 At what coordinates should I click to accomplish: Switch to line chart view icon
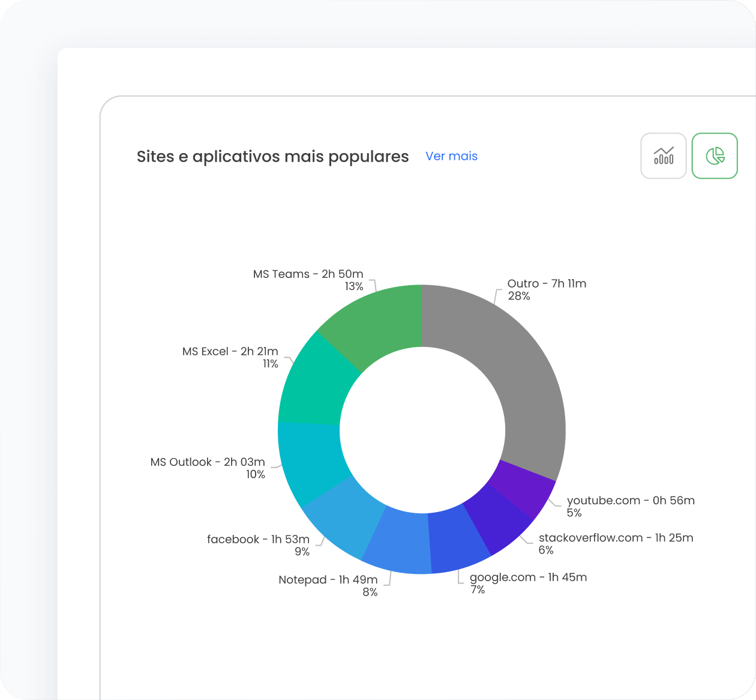(x=663, y=156)
